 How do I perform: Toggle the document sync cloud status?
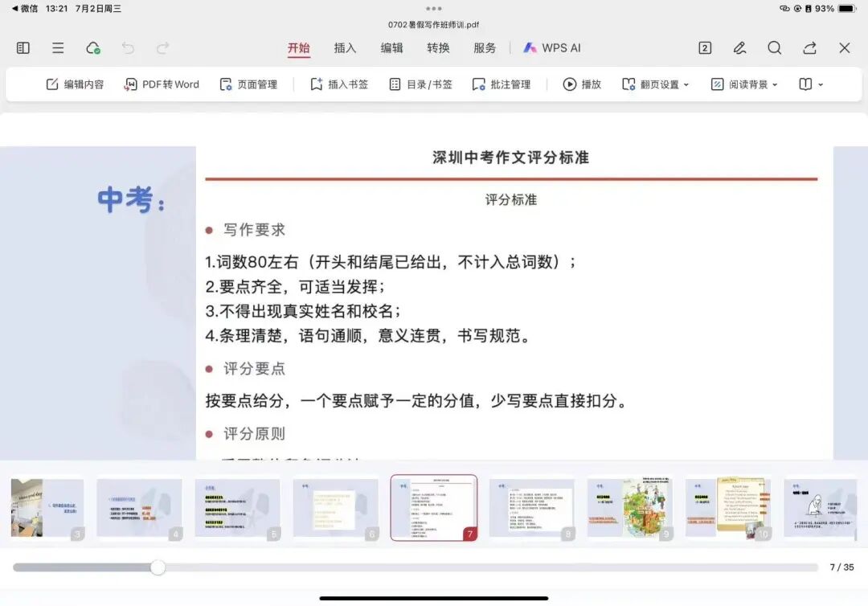[x=93, y=48]
